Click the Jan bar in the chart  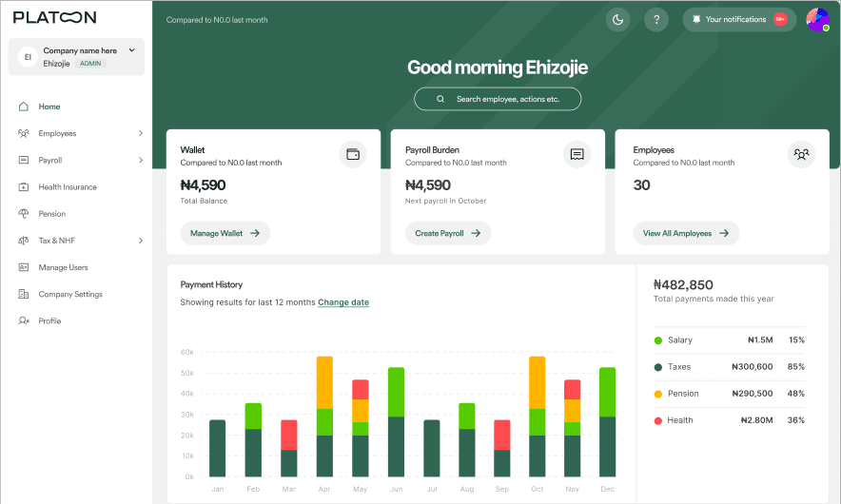pyautogui.click(x=217, y=448)
